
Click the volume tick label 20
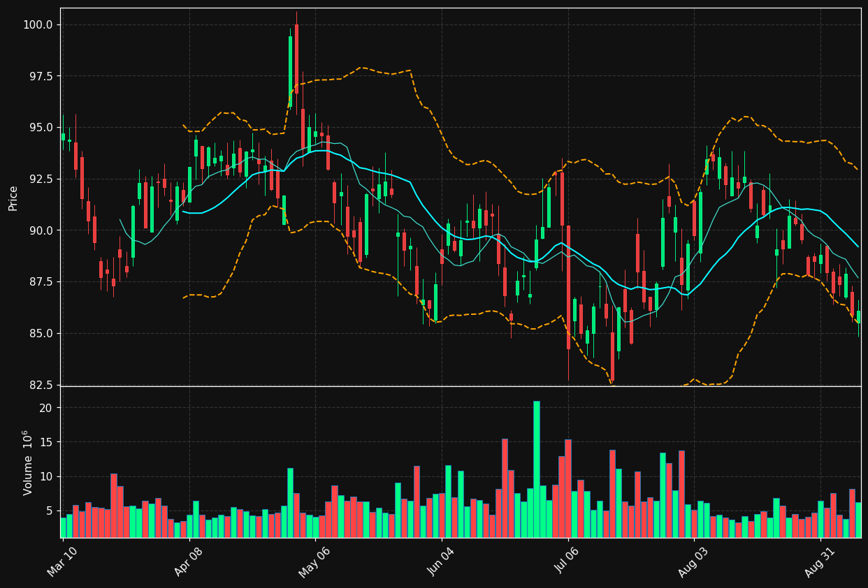[x=47, y=408]
